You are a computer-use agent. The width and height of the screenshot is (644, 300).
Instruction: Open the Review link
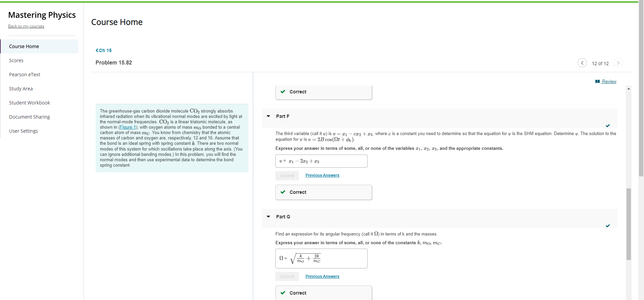tap(609, 82)
